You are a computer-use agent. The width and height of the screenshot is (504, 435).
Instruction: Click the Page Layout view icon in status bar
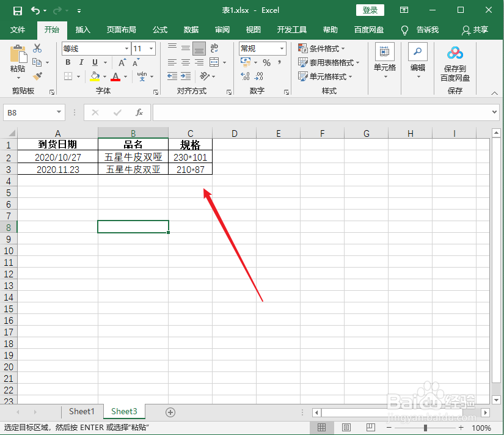click(346, 427)
